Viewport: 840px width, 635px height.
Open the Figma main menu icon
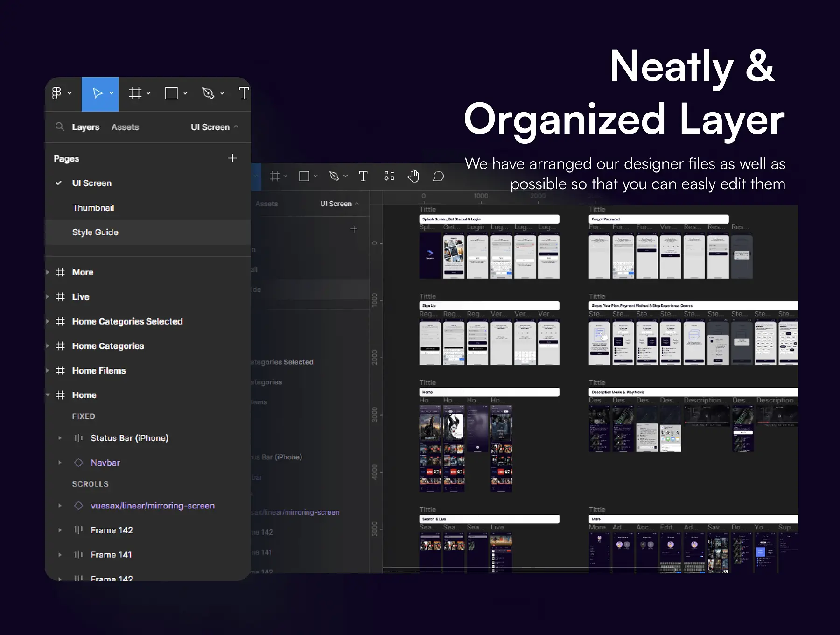[57, 93]
